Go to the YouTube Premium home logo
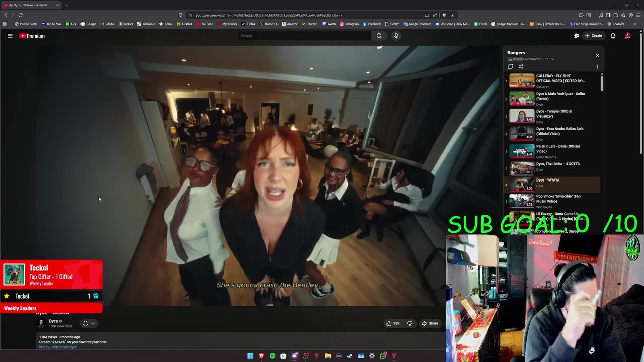Viewport: 644px width, 362px height. coord(32,36)
